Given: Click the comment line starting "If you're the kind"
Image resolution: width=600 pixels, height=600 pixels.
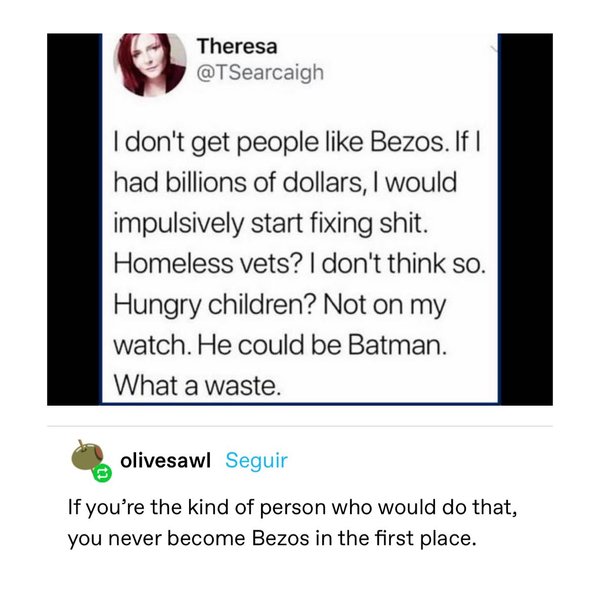Looking at the screenshot, I should pos(293,510).
